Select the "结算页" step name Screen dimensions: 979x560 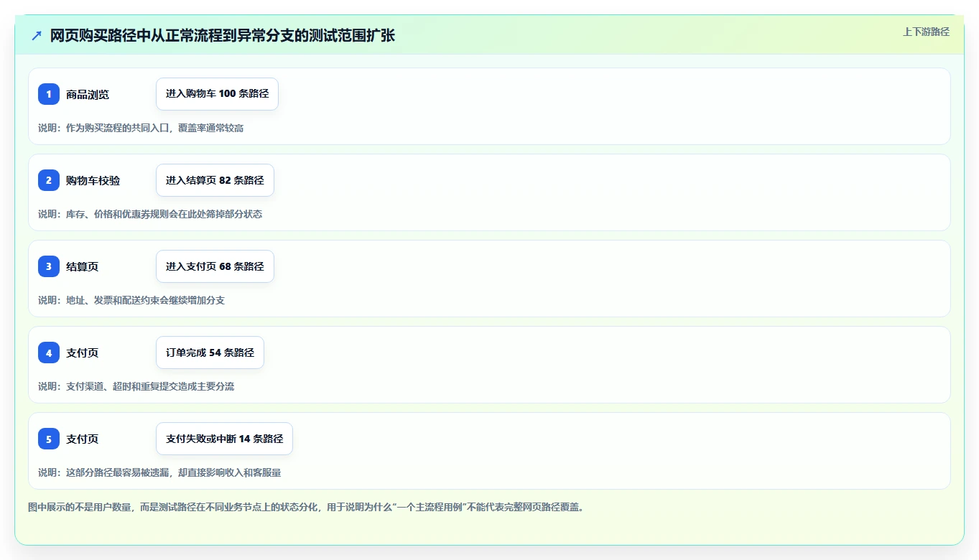pyautogui.click(x=83, y=267)
